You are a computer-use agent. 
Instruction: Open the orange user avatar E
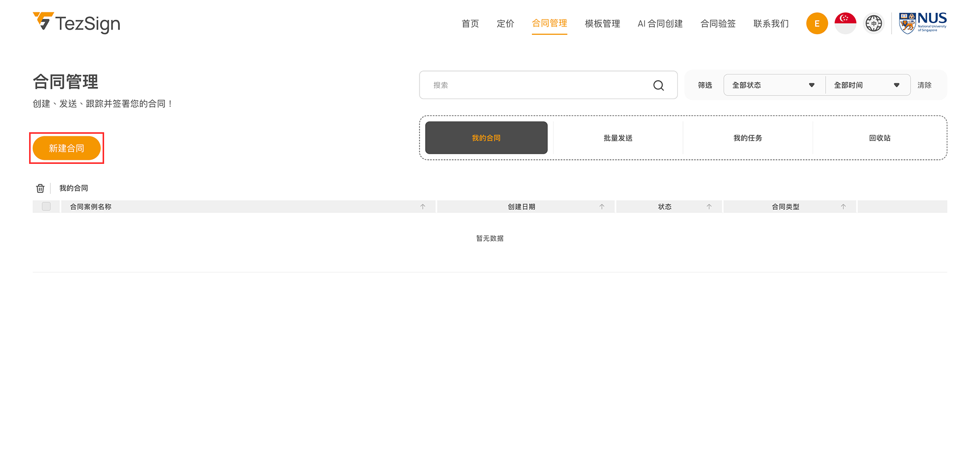point(817,23)
